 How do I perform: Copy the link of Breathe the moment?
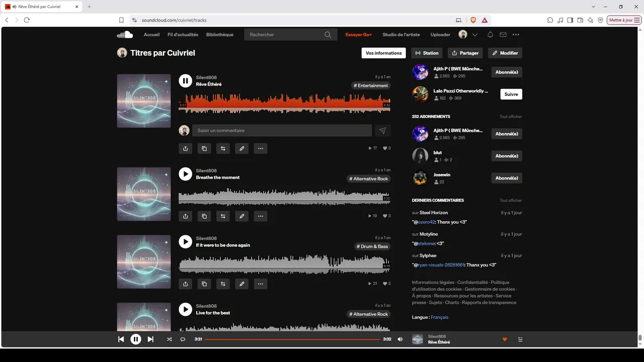coord(204,216)
